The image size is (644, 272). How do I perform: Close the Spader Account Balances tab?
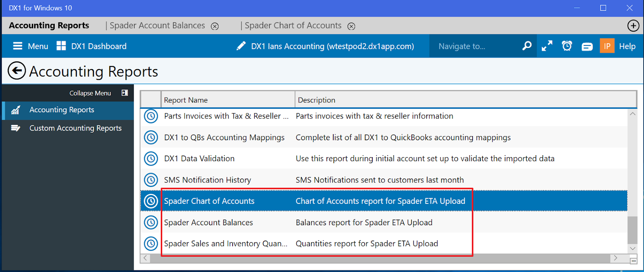[215, 26]
